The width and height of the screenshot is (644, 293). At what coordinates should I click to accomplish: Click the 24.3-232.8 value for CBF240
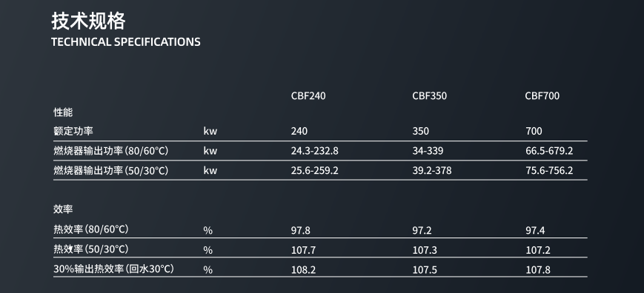pos(315,151)
